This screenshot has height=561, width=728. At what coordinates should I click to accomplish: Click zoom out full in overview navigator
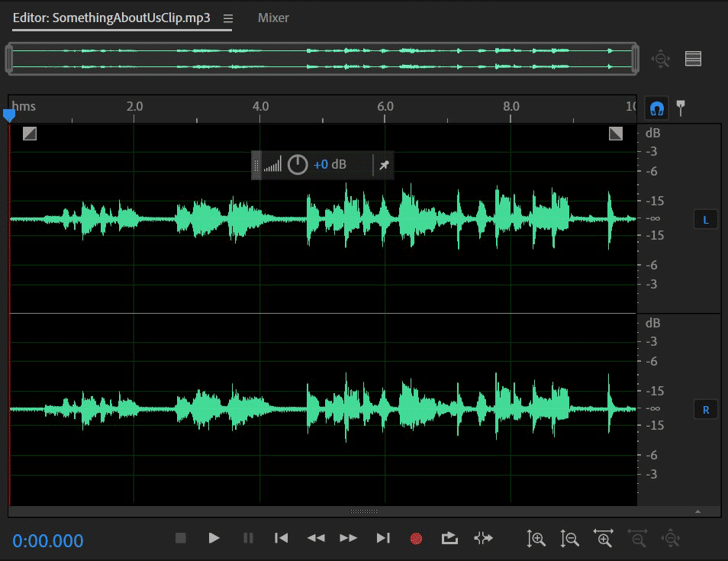click(661, 59)
